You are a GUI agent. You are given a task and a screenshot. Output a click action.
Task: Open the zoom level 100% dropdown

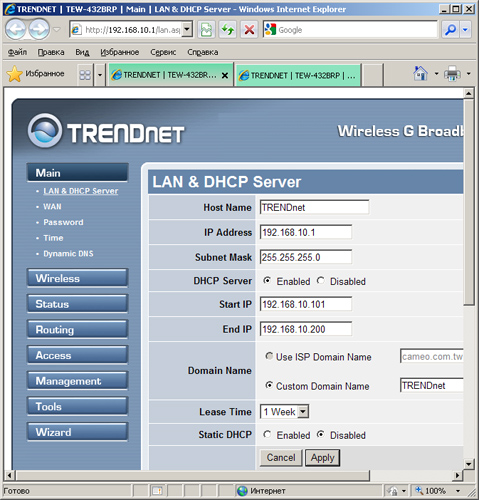point(458,491)
